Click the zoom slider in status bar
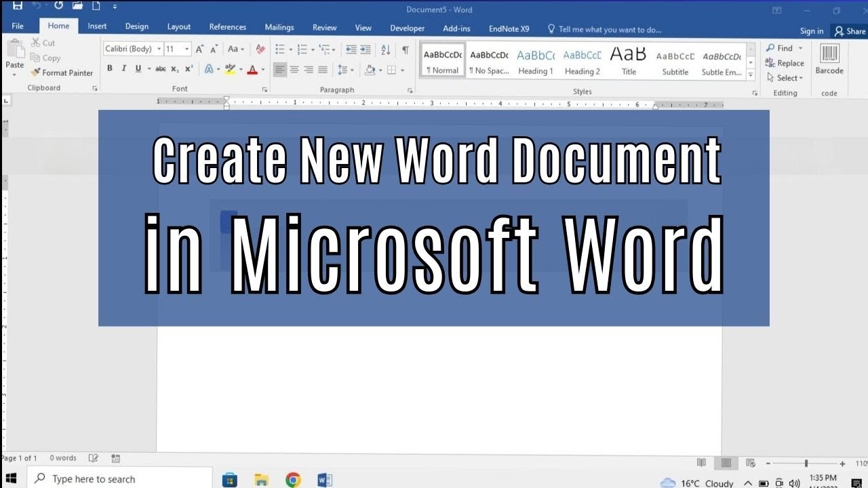The width and height of the screenshot is (868, 488). click(x=806, y=464)
